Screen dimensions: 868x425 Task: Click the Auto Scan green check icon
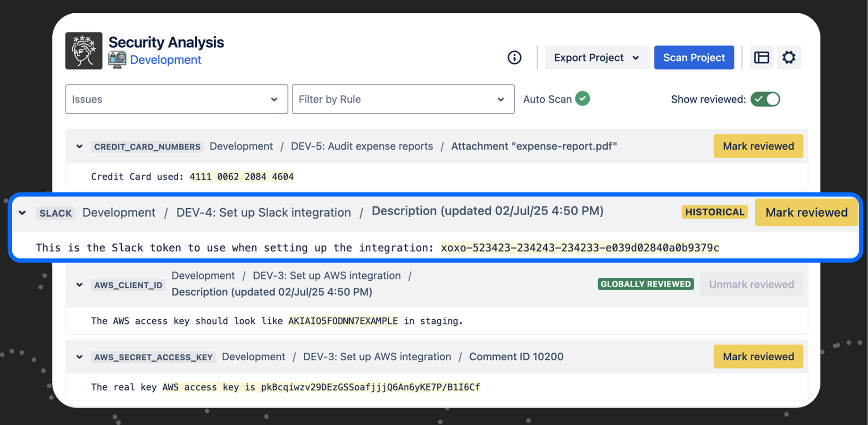click(x=583, y=99)
